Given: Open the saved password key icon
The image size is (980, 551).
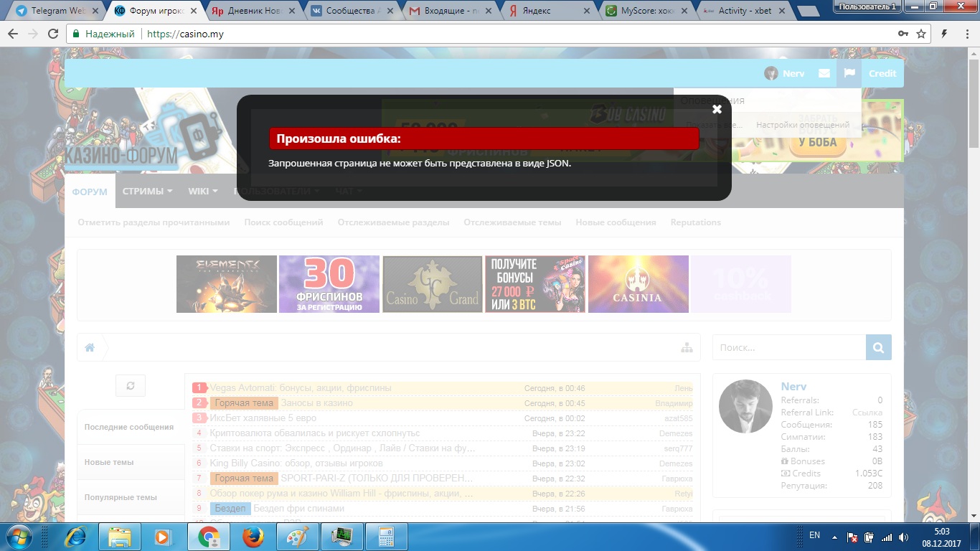Looking at the screenshot, I should click(x=903, y=34).
